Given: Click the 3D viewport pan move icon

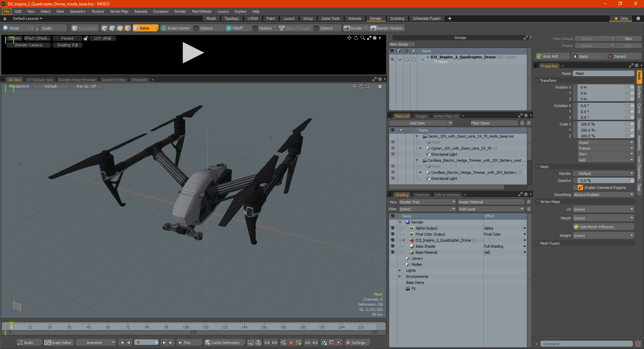Looking at the screenshot, I should 355,87.
